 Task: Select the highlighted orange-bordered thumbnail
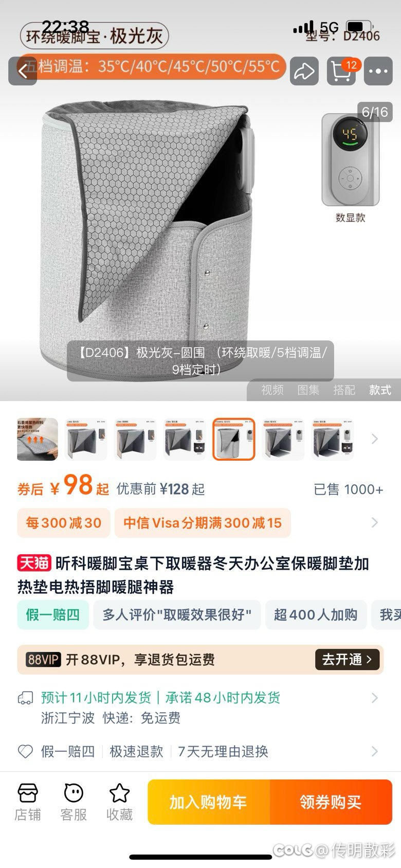[234, 439]
